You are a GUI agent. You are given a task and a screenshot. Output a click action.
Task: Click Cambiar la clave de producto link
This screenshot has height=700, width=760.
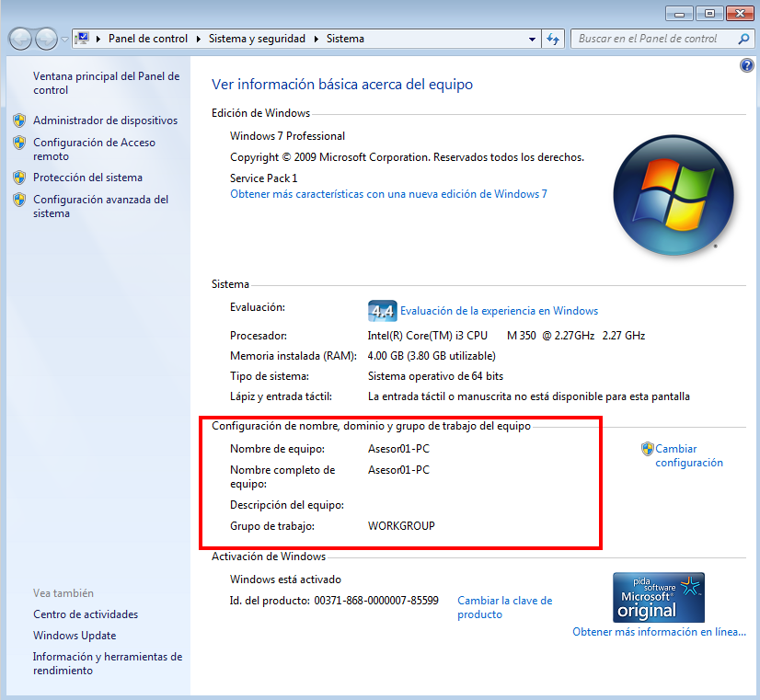pyautogui.click(x=504, y=607)
